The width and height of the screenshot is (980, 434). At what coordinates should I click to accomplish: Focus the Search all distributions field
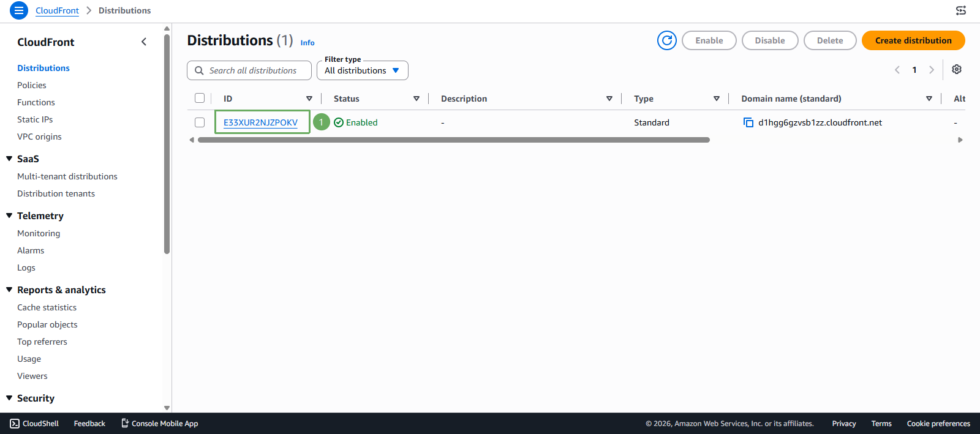pos(249,70)
